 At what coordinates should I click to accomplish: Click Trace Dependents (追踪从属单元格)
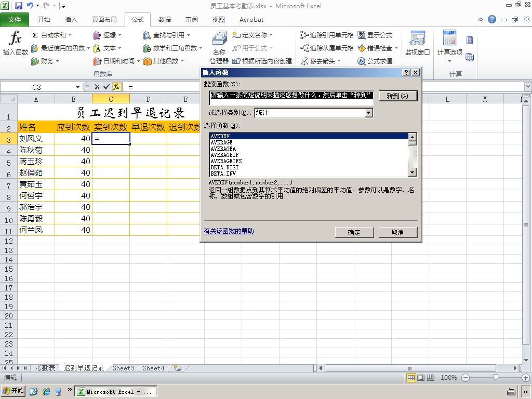pos(327,48)
